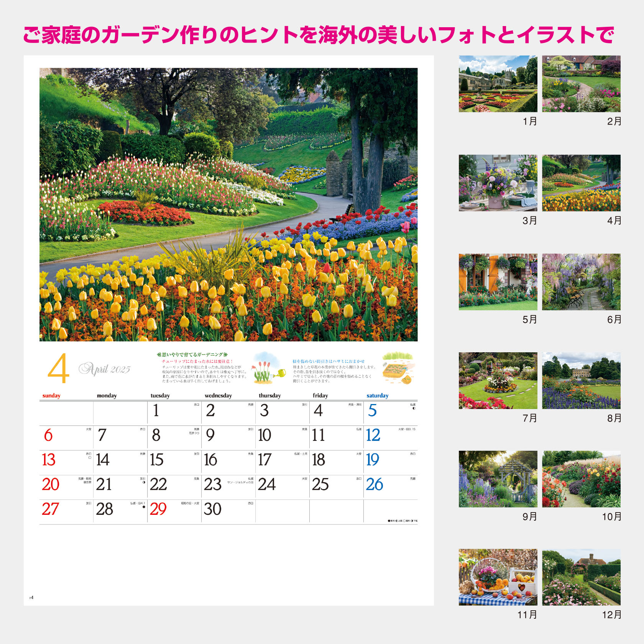Select red Sunday date 13

(49, 460)
